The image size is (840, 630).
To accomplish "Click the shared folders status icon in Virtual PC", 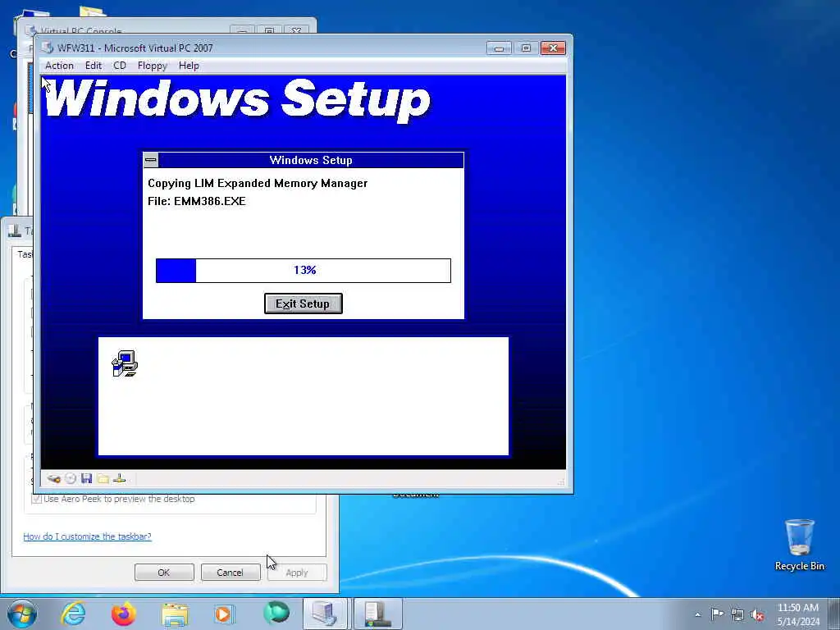I will coord(103,479).
